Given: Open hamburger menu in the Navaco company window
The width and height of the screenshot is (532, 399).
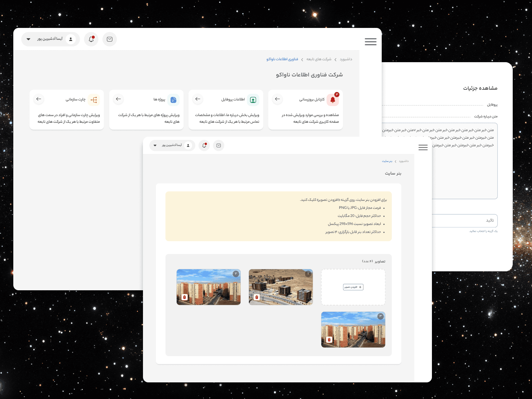Looking at the screenshot, I should point(370,42).
